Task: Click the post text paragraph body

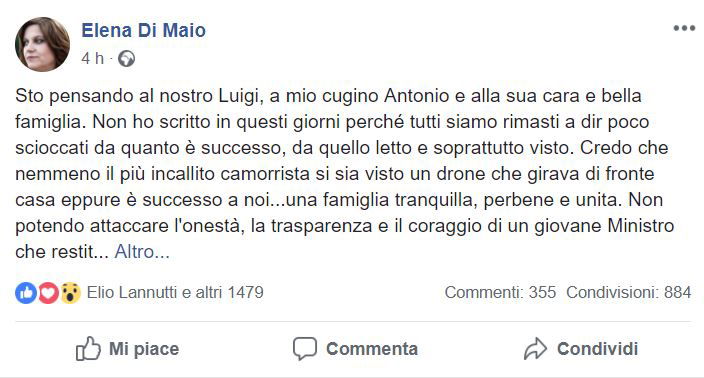Action: click(345, 174)
